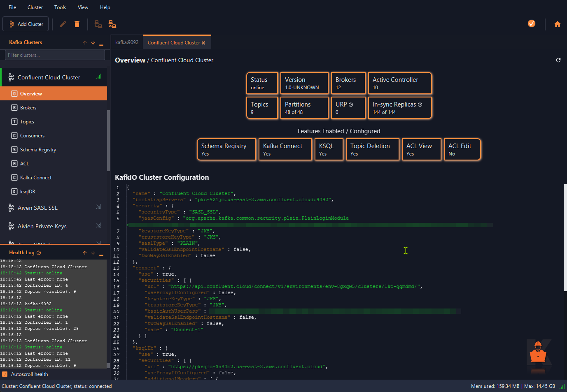Click the Schema Registry feature card
567x392 pixels.
click(x=226, y=149)
